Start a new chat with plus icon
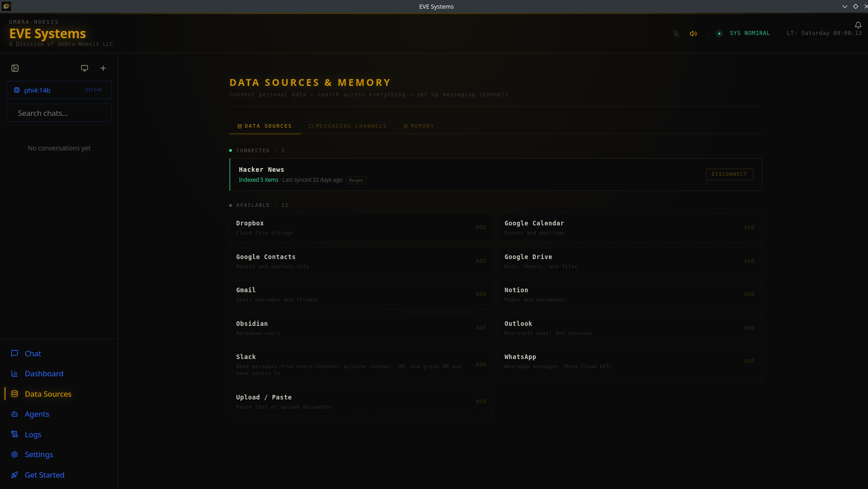The image size is (868, 489). (x=103, y=68)
